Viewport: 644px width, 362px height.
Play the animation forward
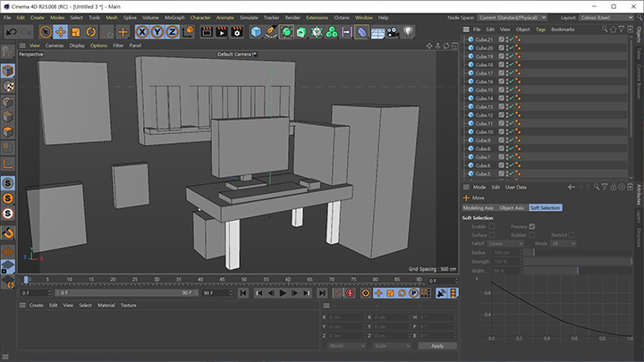pos(283,293)
